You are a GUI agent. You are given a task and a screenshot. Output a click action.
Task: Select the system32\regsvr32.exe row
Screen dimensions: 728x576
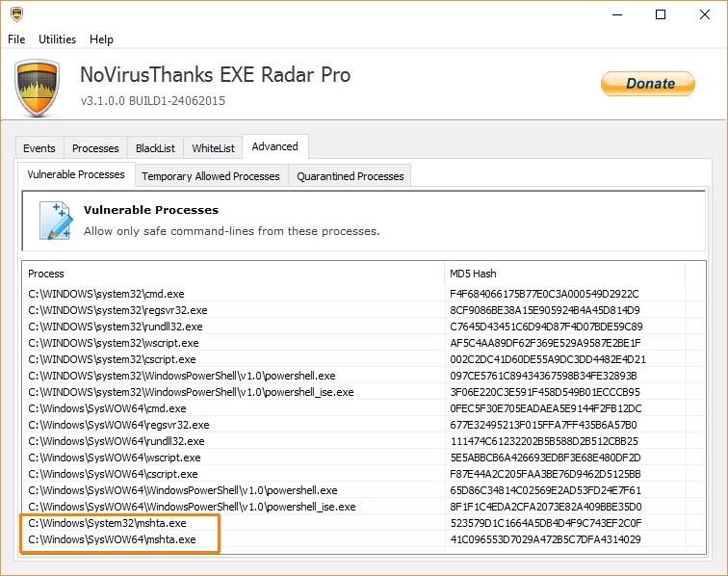(x=364, y=310)
